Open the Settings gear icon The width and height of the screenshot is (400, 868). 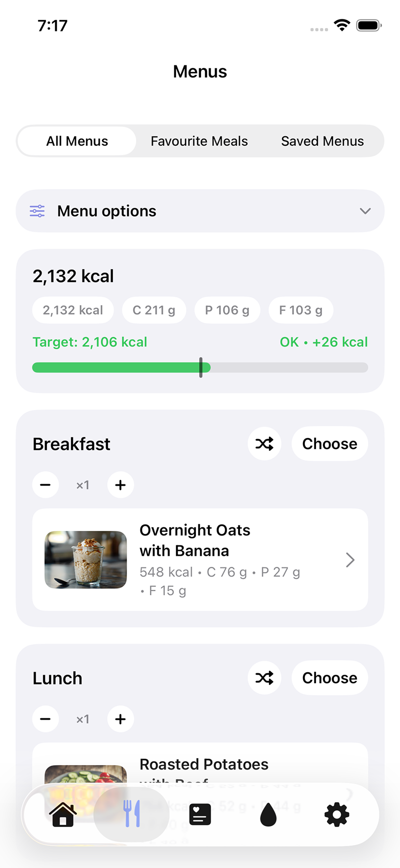pyautogui.click(x=337, y=814)
